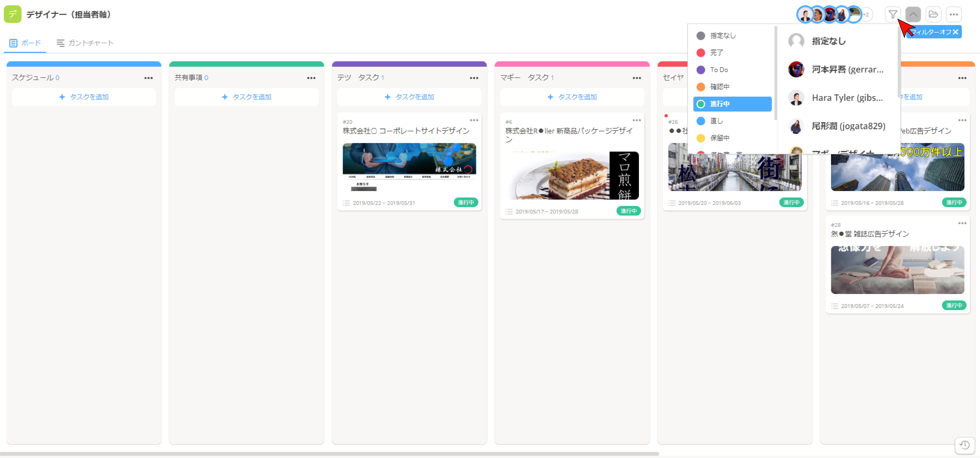Select 保留中 status filter

tap(733, 138)
